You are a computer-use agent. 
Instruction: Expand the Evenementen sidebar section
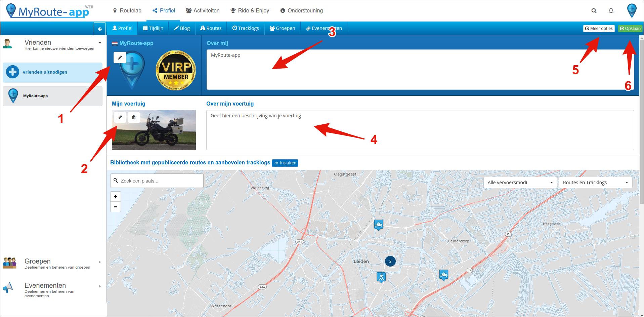coord(100,286)
